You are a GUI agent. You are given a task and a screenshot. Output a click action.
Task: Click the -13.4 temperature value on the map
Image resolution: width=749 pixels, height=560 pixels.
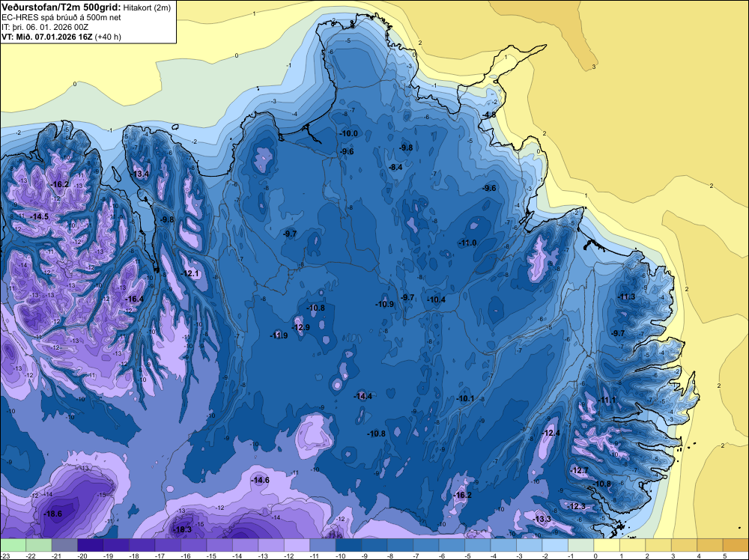[139, 174]
